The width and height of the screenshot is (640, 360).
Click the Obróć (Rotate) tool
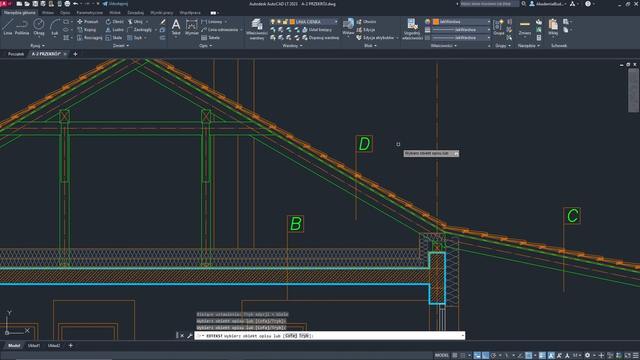click(x=114, y=22)
